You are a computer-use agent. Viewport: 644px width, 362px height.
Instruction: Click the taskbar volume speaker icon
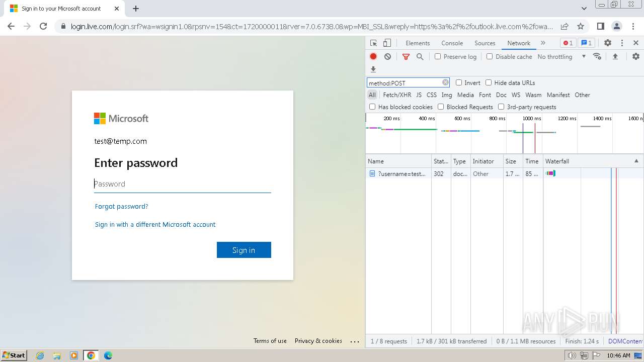572,355
